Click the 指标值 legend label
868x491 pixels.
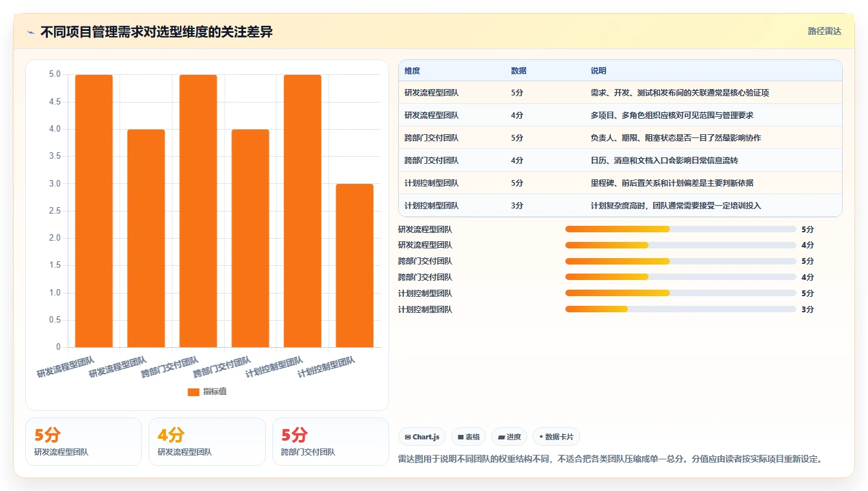point(215,392)
